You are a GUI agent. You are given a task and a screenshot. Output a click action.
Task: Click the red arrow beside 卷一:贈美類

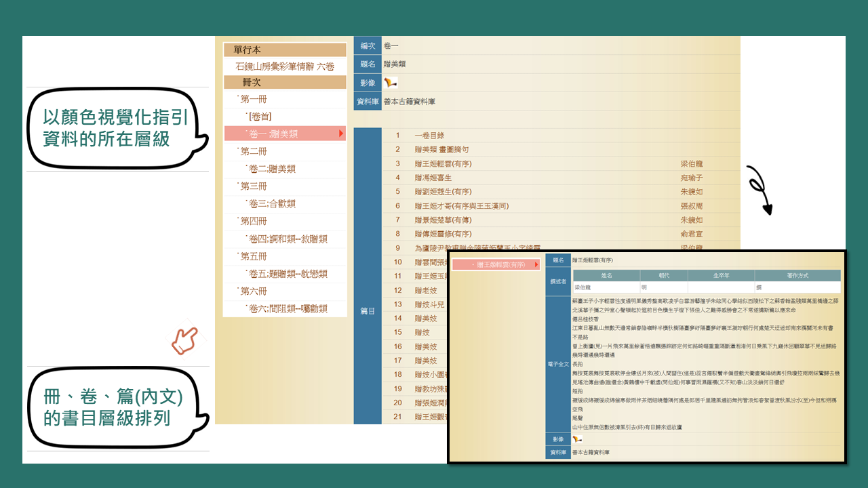pyautogui.click(x=341, y=134)
